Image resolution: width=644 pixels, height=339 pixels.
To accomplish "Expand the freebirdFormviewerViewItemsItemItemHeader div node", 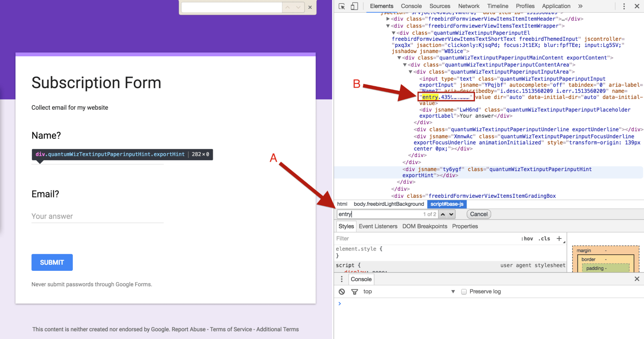I will [x=388, y=19].
